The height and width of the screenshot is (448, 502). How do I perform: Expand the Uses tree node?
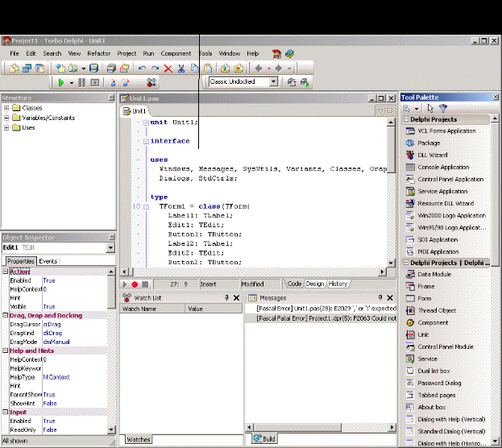click(6, 127)
